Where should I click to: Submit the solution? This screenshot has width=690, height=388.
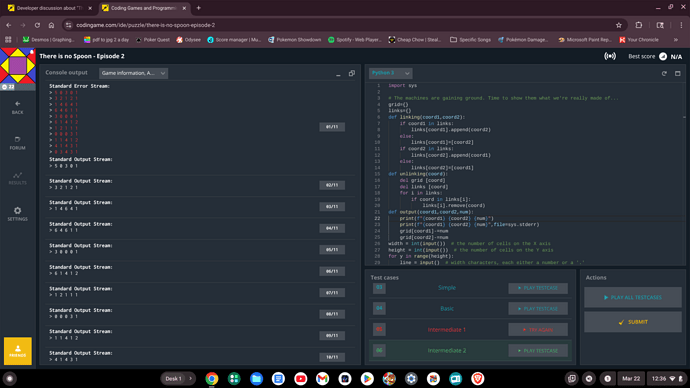633,322
